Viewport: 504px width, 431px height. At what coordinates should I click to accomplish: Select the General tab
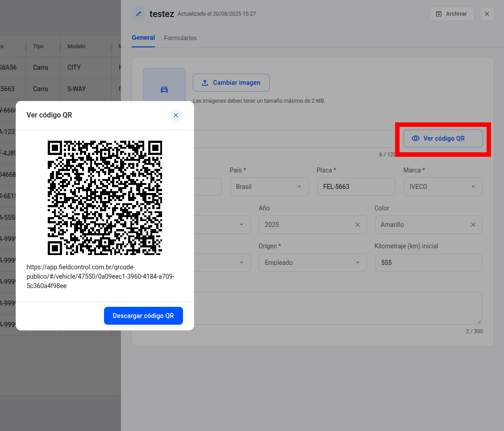pos(143,38)
